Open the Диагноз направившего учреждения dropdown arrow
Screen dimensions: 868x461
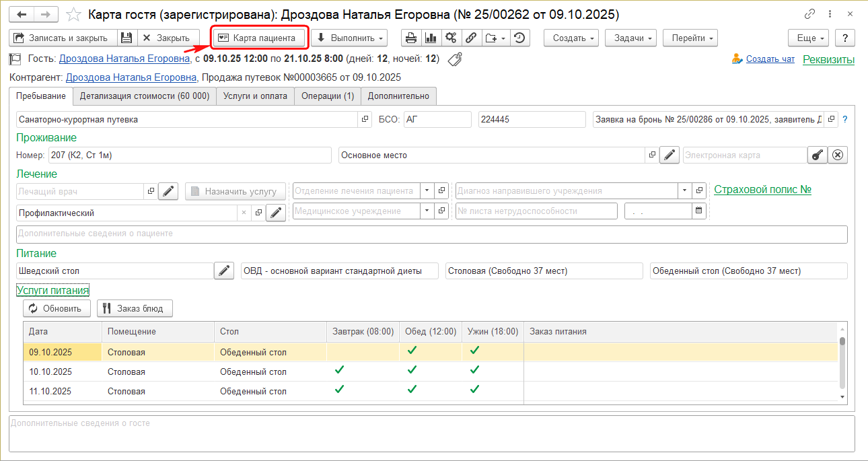[685, 191]
